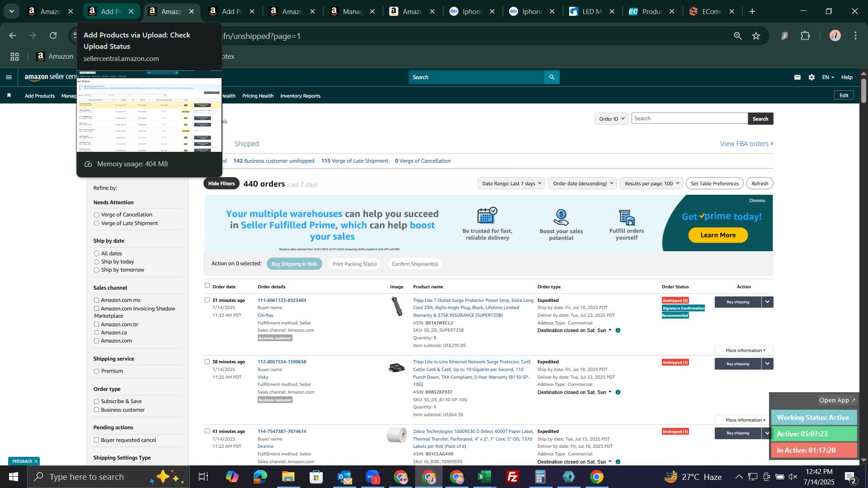This screenshot has height=488, width=868.
Task: Check the Buyer requested cancel box
Action: coord(96,440)
